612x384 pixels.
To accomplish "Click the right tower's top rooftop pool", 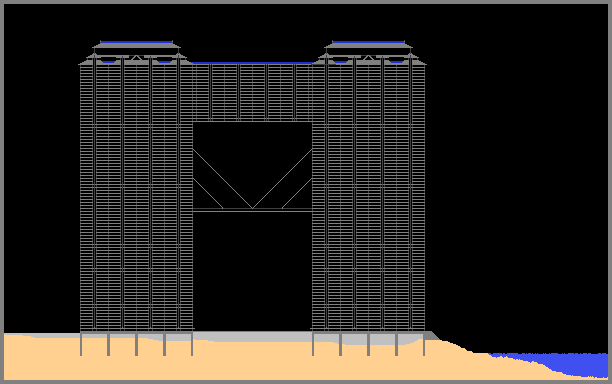I will point(368,42).
